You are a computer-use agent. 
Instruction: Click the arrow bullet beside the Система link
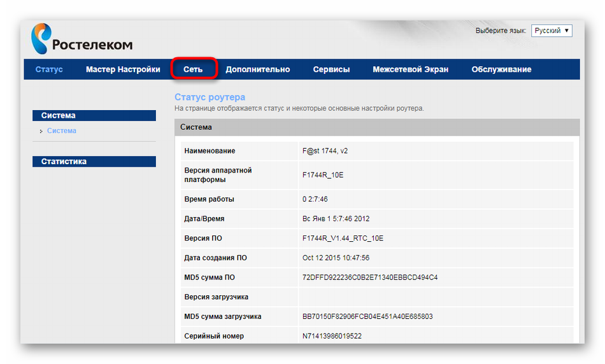[x=41, y=131]
